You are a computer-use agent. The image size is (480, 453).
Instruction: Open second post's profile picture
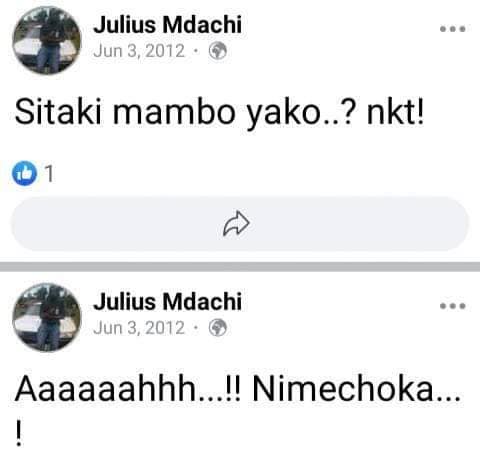tap(46, 317)
